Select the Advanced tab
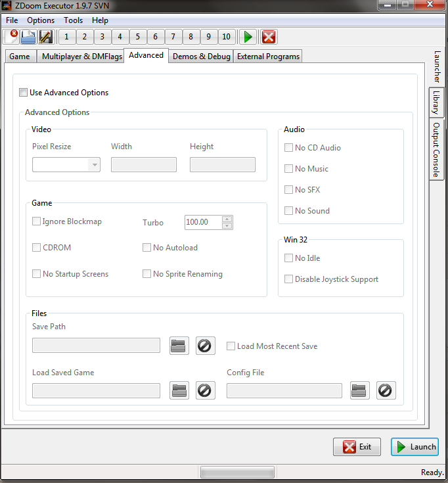448x483 pixels. 146,55
